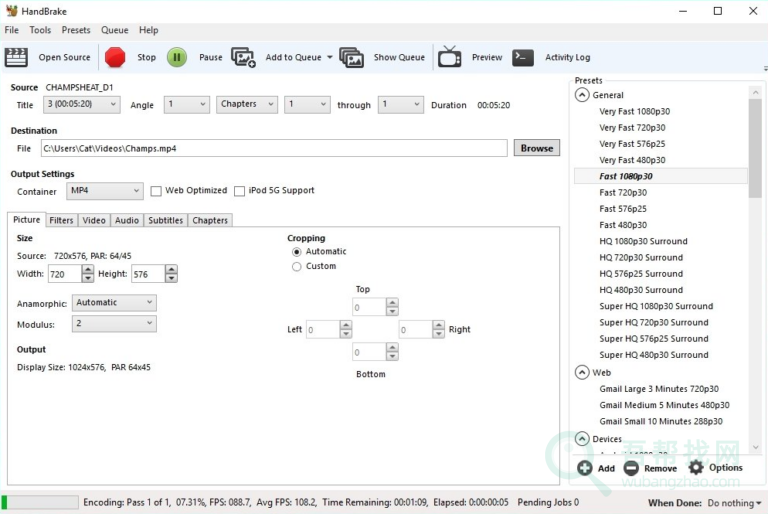This screenshot has height=514, width=768.
Task: Remove the selected preset with Remove button
Action: click(650, 468)
